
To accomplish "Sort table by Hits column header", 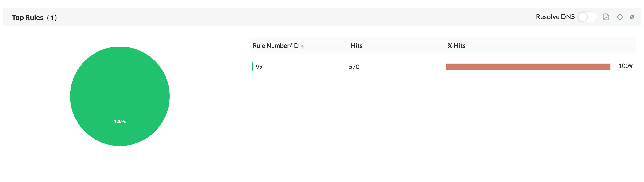I will click(x=356, y=46).
